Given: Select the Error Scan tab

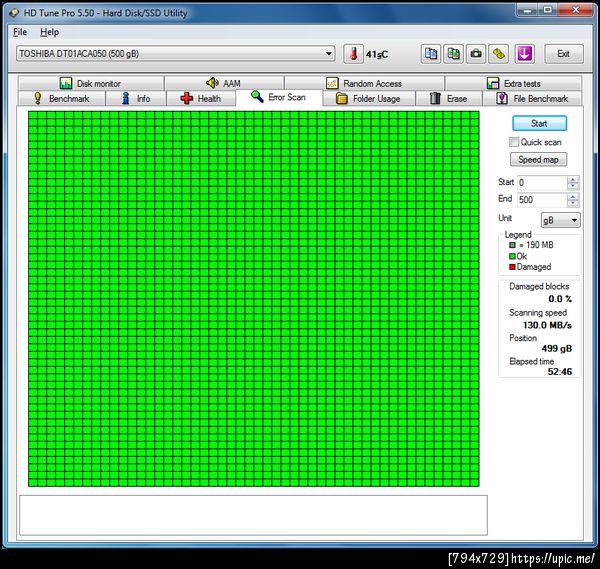Looking at the screenshot, I should (279, 97).
